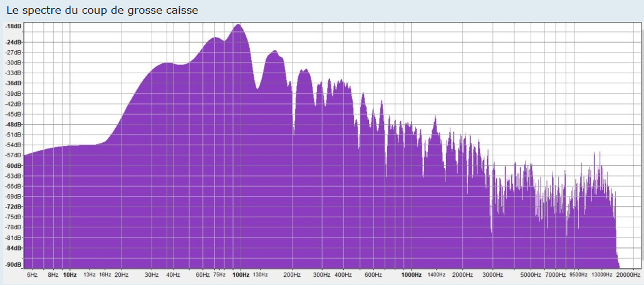Image resolution: width=644 pixels, height=285 pixels.
Task: Click the 1400Hz frequency label
Action: (x=437, y=274)
